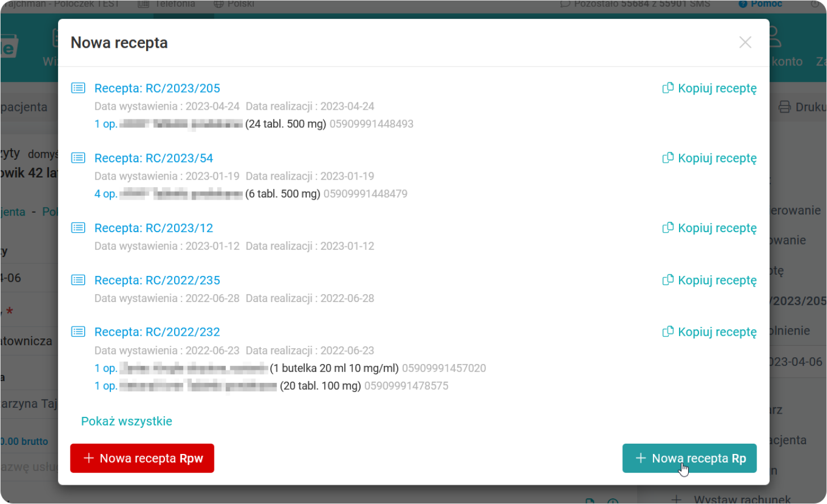Click issue date 2023-04-24 text
This screenshot has height=504, width=827.
click(x=212, y=106)
